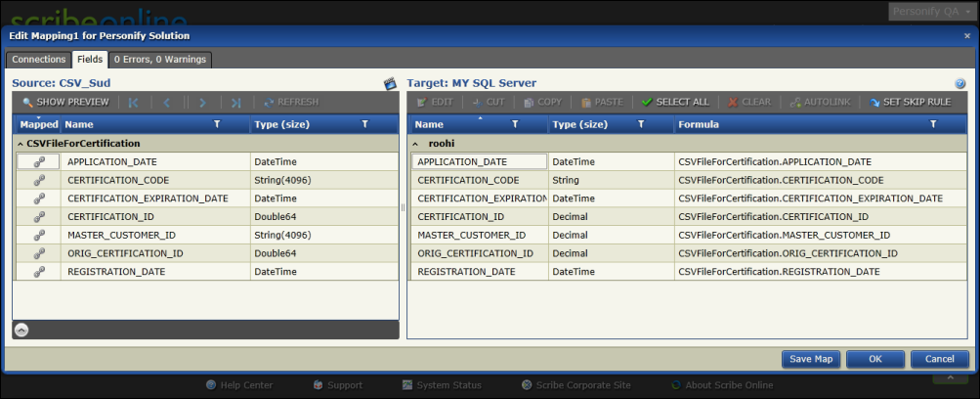Open Scribe Corporate Site link

(576, 385)
